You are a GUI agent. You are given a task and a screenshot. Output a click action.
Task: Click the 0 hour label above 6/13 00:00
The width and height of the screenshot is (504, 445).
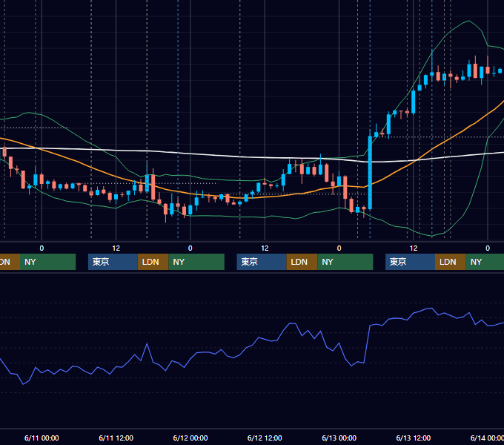click(339, 248)
